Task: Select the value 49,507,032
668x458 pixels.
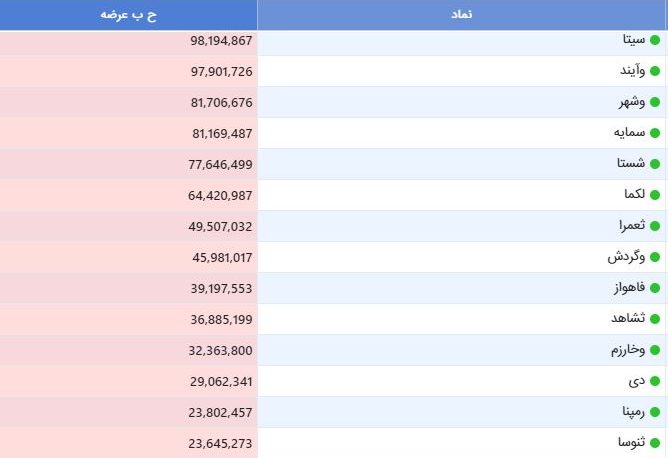Action: point(220,227)
